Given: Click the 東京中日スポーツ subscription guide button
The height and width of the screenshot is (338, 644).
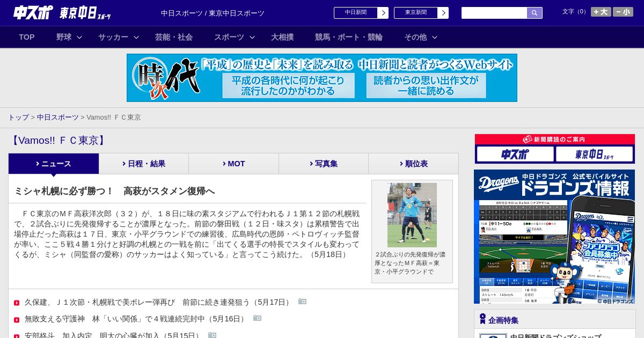Looking at the screenshot, I should [x=594, y=155].
